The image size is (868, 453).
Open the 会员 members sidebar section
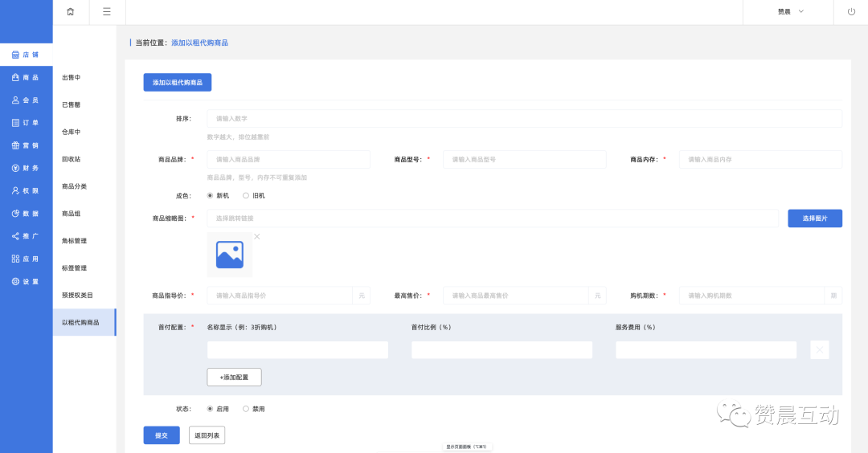click(26, 100)
